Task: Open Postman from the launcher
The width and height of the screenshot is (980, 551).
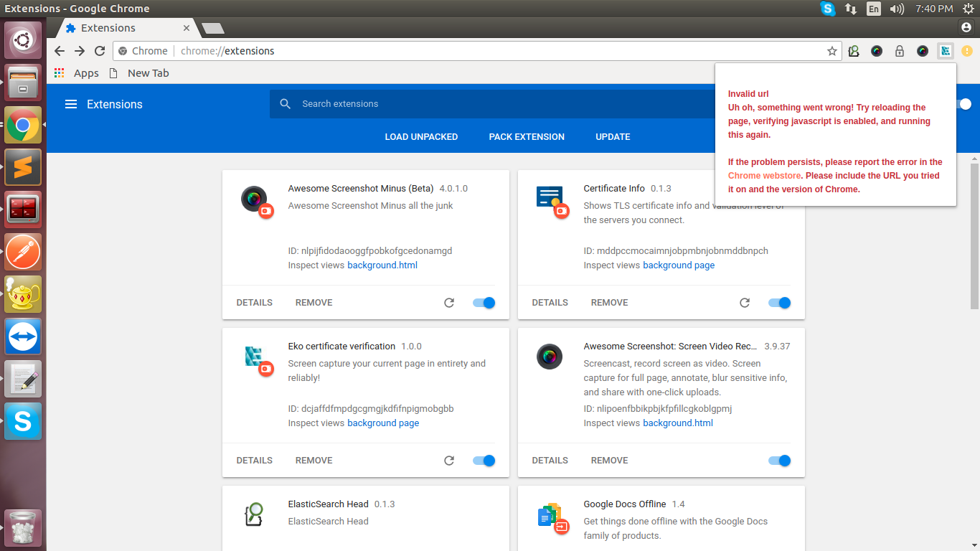Action: pyautogui.click(x=23, y=252)
